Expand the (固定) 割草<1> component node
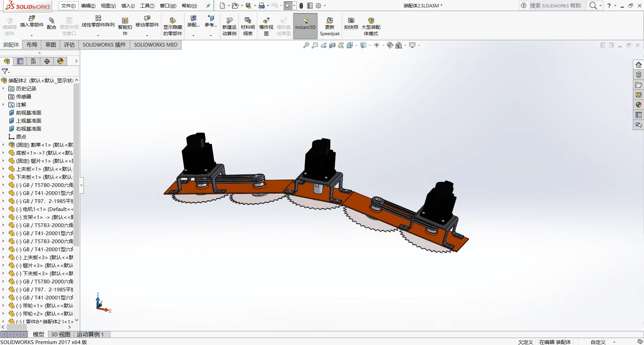 [x=3, y=145]
